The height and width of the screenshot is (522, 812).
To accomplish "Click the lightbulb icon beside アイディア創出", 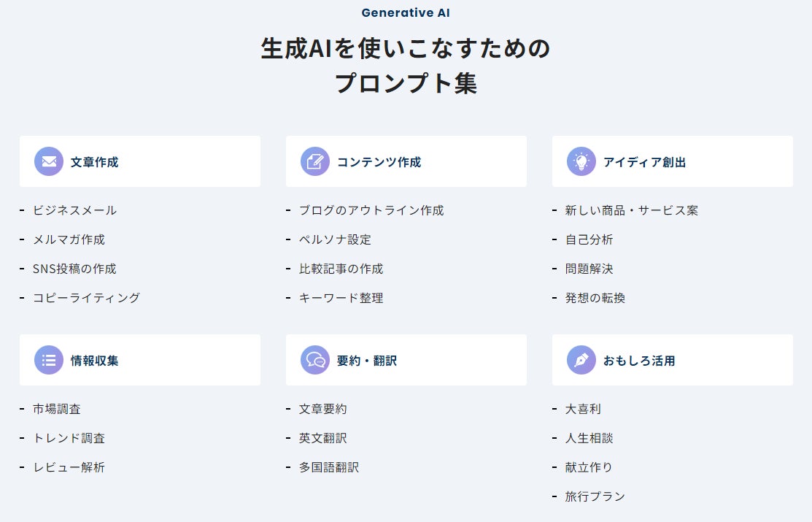I will [x=581, y=161].
